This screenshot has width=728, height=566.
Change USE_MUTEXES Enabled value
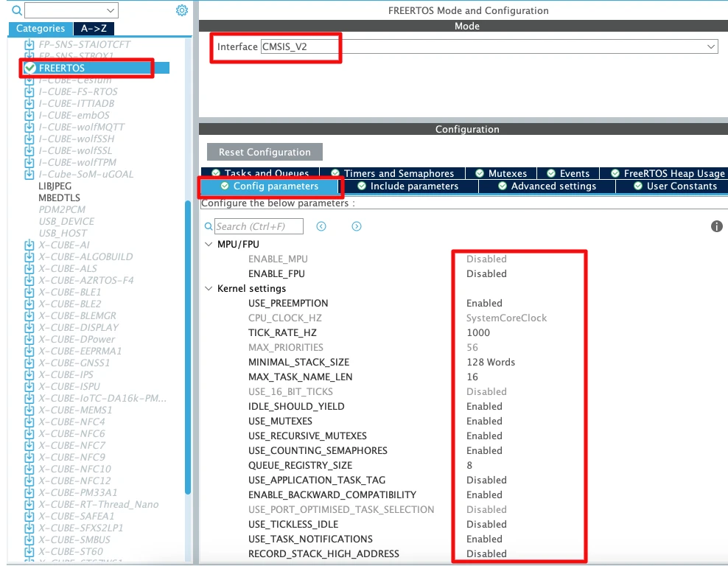click(484, 421)
